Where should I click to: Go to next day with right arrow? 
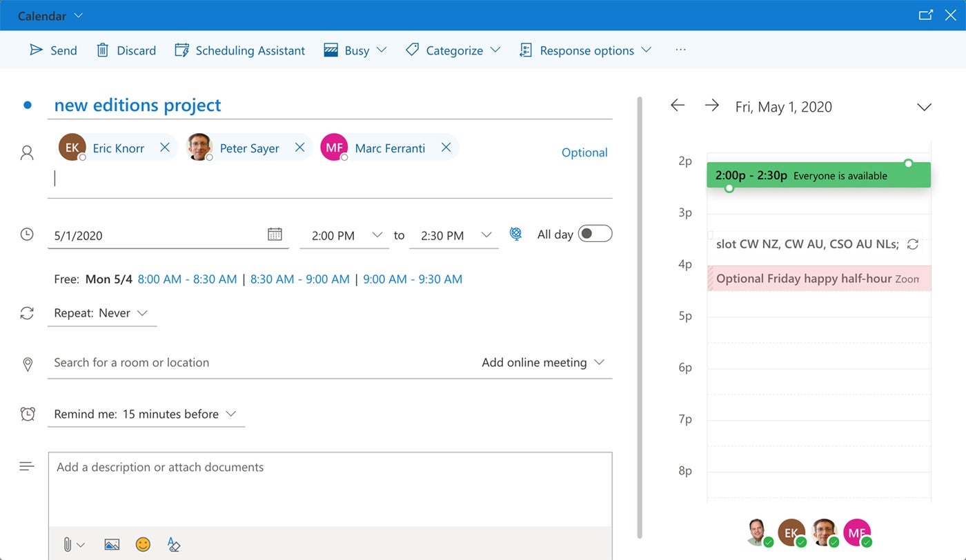pyautogui.click(x=712, y=105)
